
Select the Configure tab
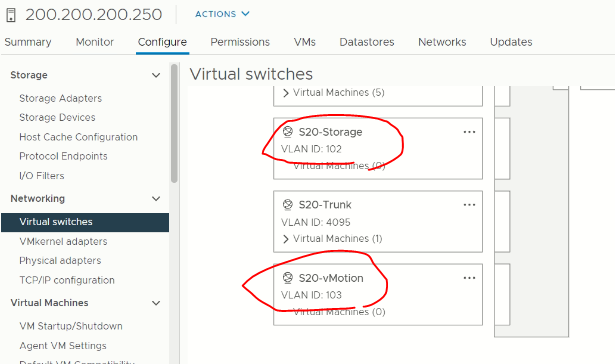coord(162,42)
